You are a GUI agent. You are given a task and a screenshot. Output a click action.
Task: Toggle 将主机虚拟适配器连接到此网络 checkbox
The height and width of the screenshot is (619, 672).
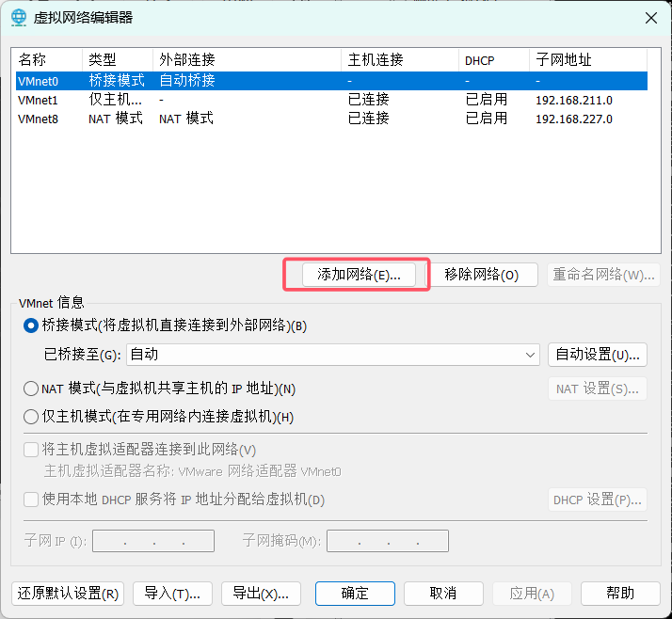click(x=31, y=450)
